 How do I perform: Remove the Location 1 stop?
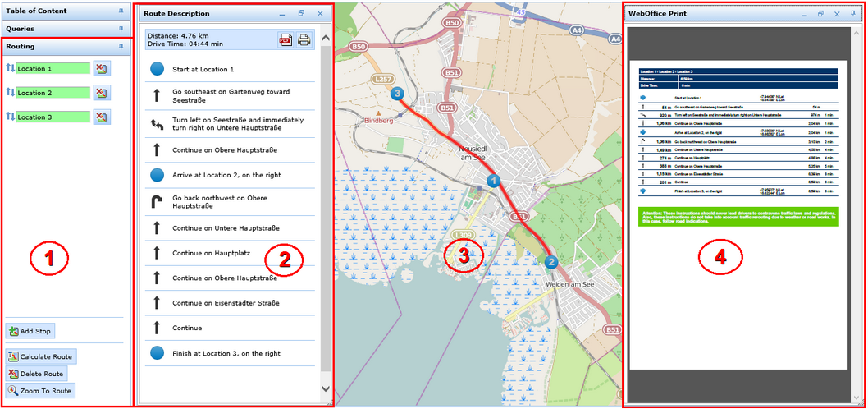pyautogui.click(x=102, y=68)
